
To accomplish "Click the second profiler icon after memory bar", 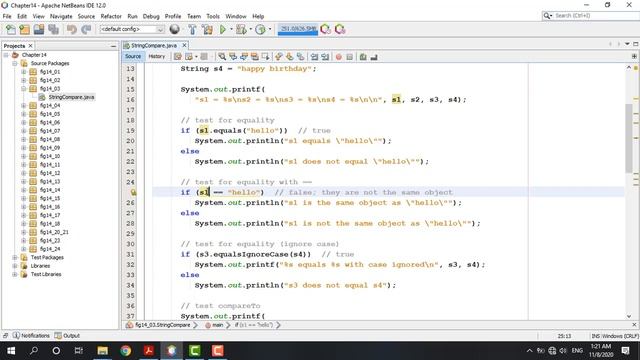I will (340, 29).
